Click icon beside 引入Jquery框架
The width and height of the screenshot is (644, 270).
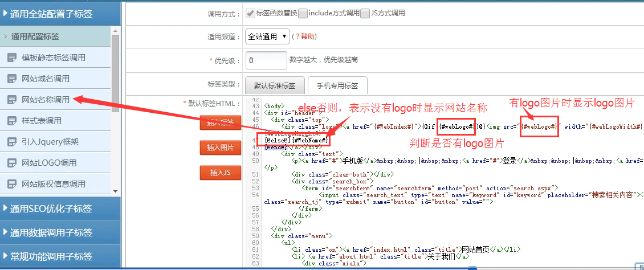coord(11,142)
